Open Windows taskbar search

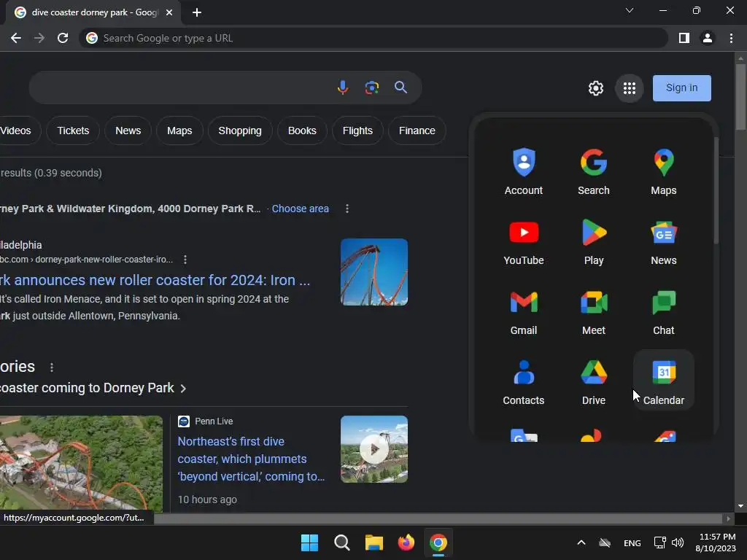pos(342,542)
